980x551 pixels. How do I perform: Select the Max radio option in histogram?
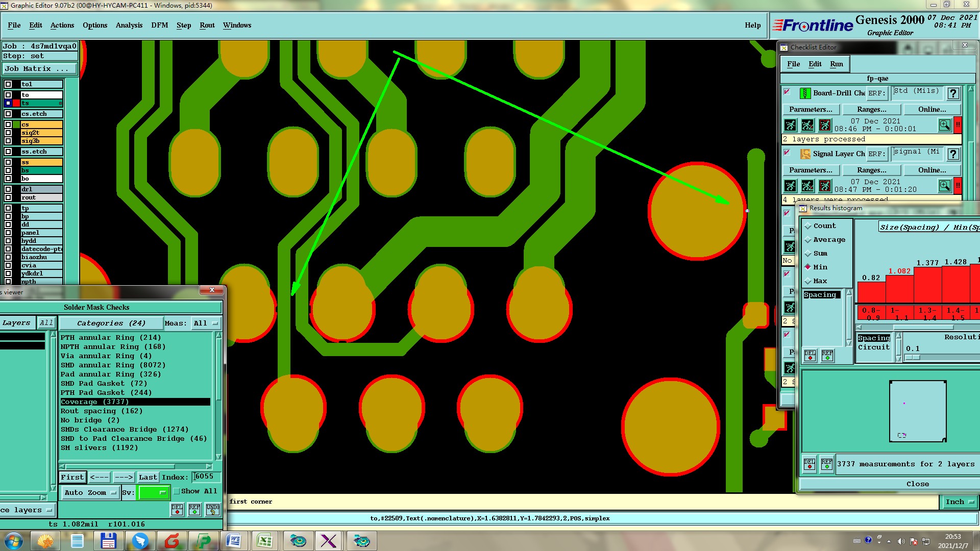tap(808, 281)
